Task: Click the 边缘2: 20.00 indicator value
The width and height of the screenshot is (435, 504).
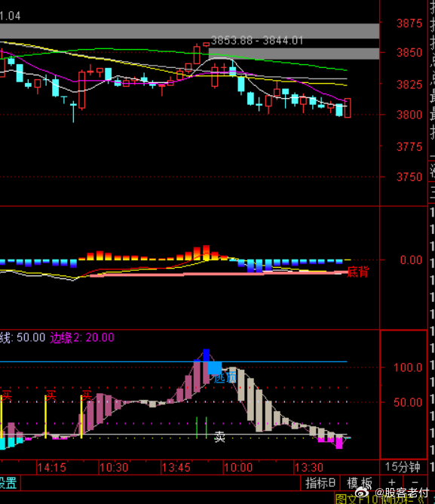Action: (x=82, y=337)
